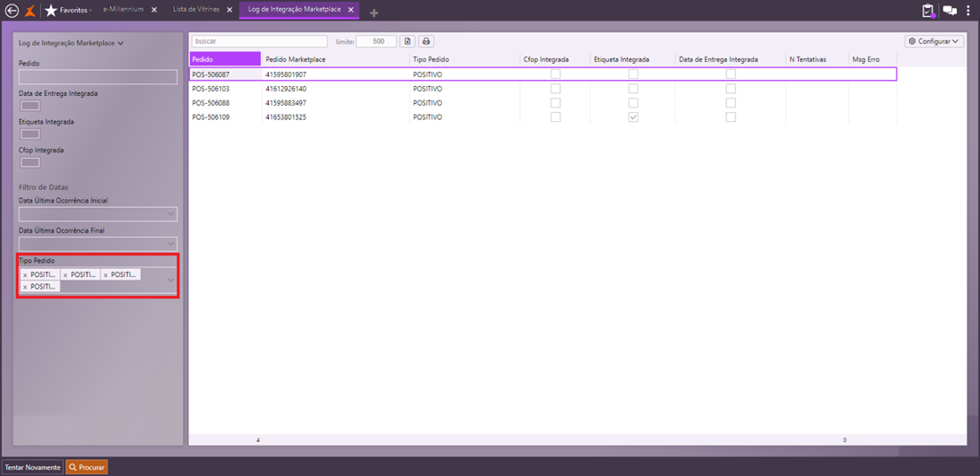Viewport: 980px width, 476px height.
Task: Click marketplace order 41595801907
Action: coord(286,74)
